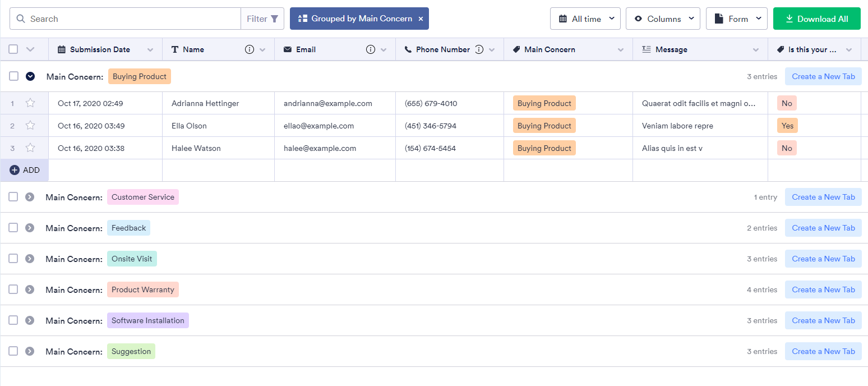Click the Phone Number info icon
This screenshot has height=386, width=868.
coord(479,49)
